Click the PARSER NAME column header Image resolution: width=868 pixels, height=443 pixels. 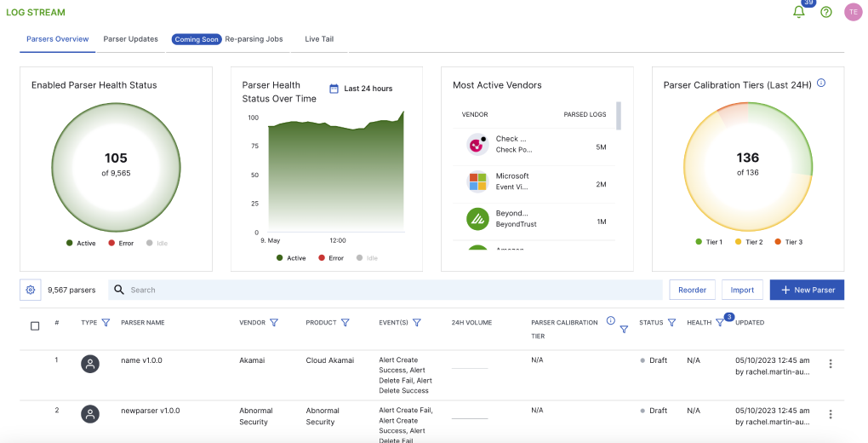(143, 323)
